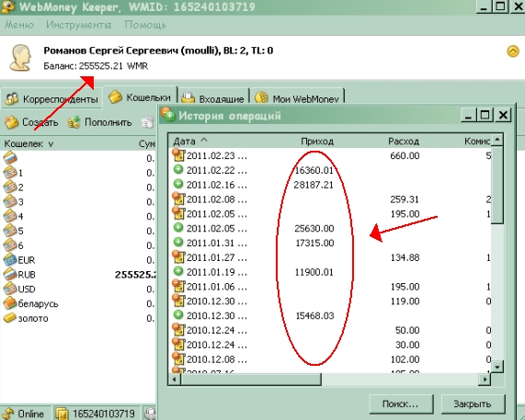The height and width of the screenshot is (420, 525).
Task: Click the 660.00 expense amount
Action: [x=405, y=155]
